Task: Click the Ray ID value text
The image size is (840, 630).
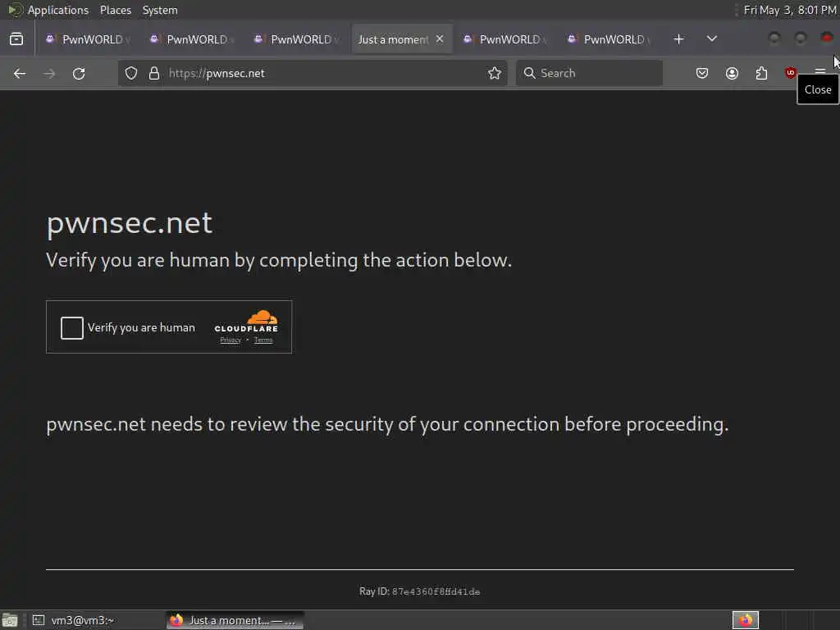Action: 436,591
